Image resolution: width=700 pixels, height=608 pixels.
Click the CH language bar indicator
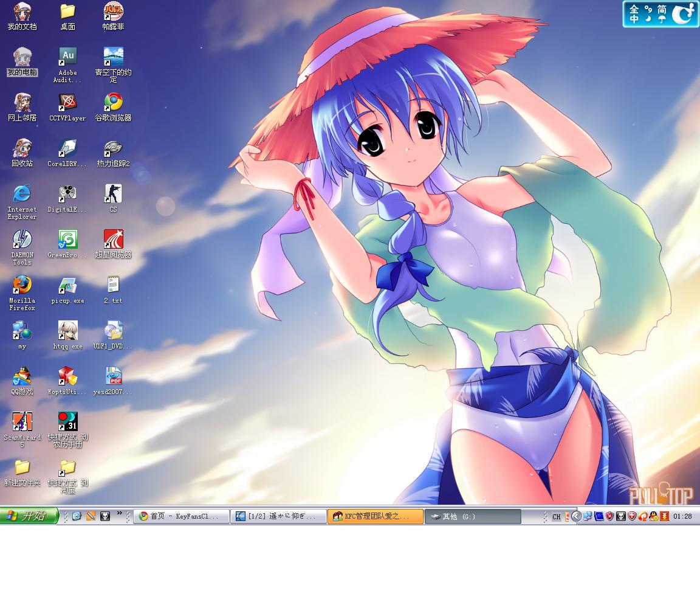tap(556, 517)
